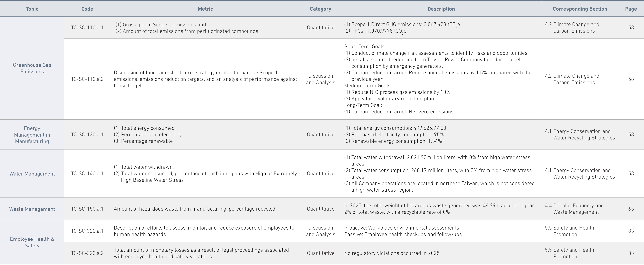Select the Category column header
Viewport: 644px width, 265px height.
coord(321,9)
